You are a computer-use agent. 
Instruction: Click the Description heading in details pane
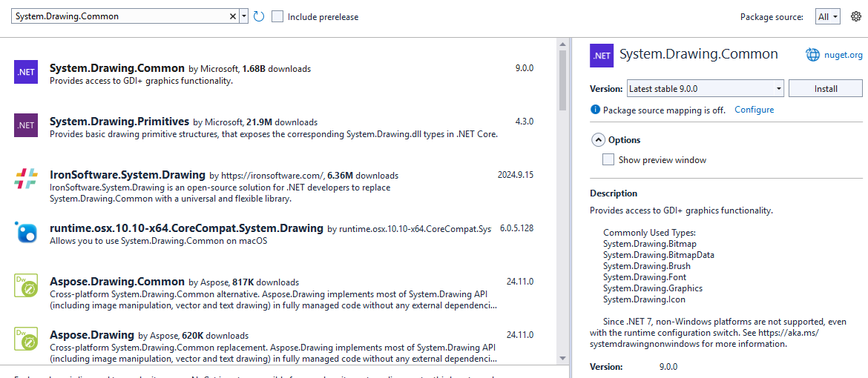pos(614,193)
